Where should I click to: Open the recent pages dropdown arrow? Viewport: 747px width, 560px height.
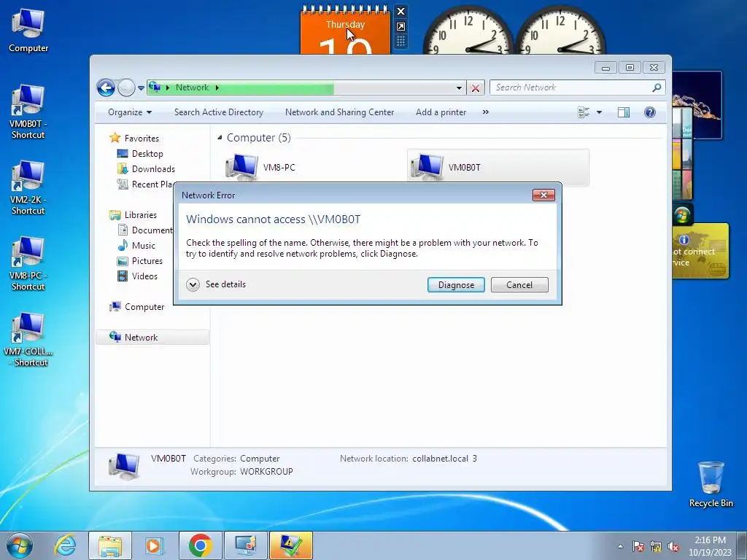click(141, 88)
